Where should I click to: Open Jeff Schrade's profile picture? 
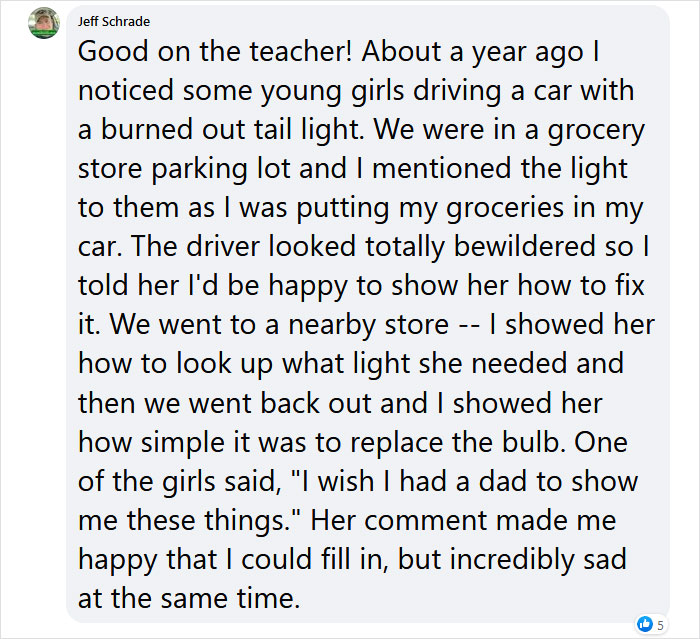pyautogui.click(x=44, y=23)
